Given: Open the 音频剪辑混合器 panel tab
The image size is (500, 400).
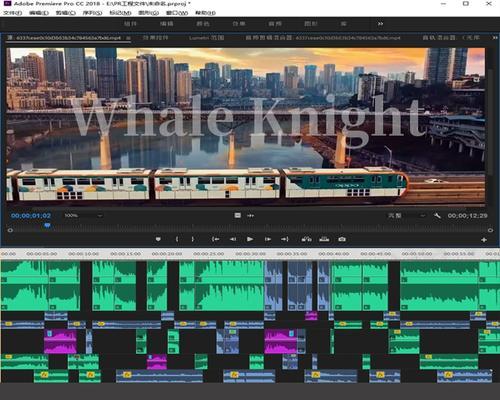Looking at the screenshot, I should coord(323,38).
